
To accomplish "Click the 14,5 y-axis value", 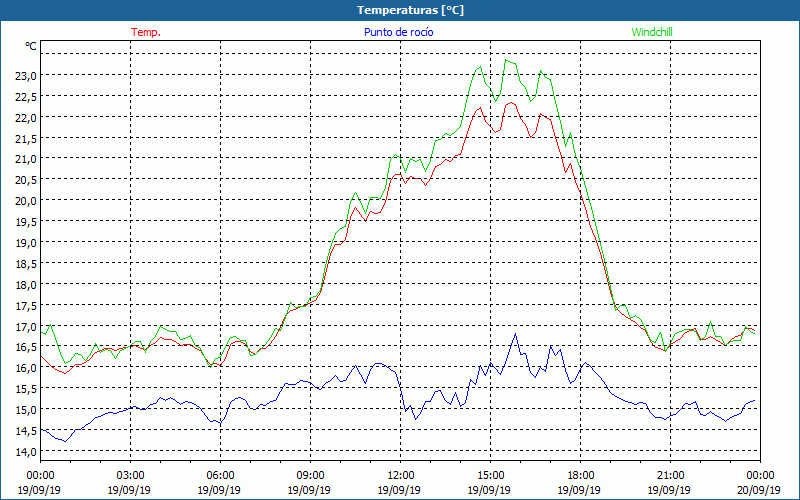I will (27, 430).
